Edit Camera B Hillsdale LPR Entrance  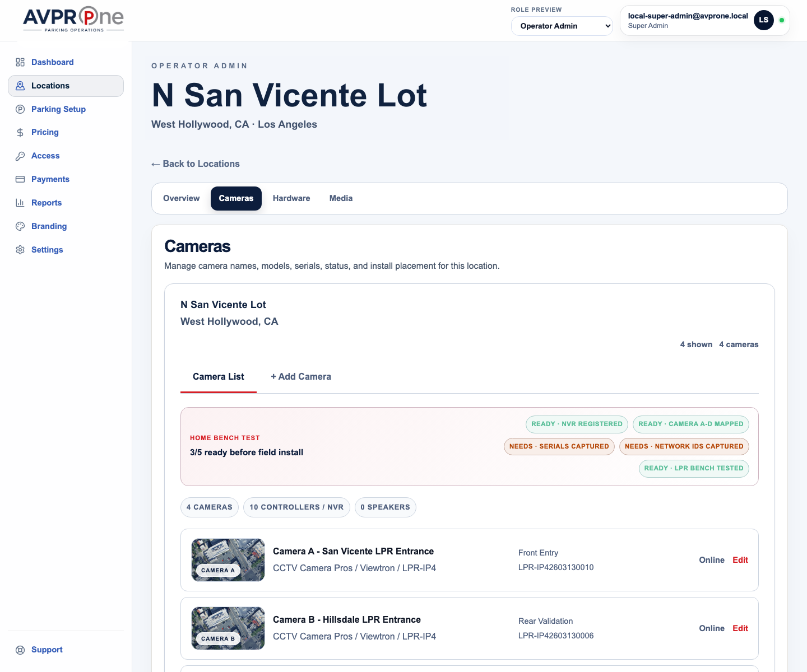coord(740,628)
